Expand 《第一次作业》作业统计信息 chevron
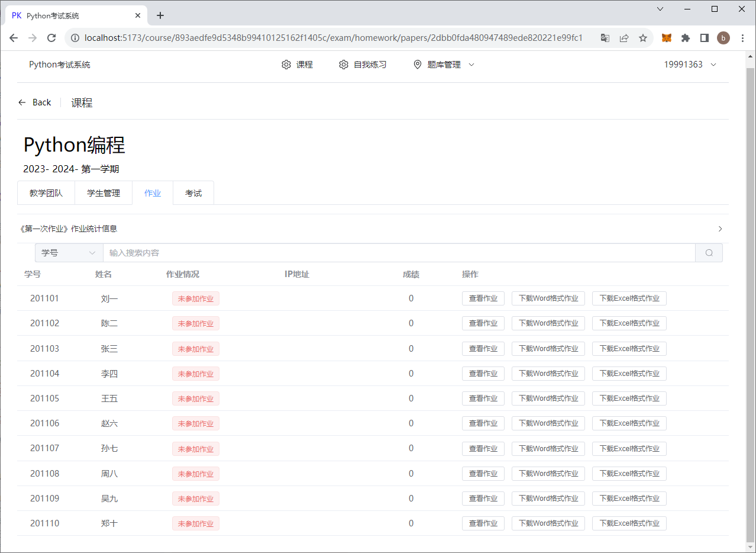This screenshot has width=756, height=553. [x=720, y=229]
